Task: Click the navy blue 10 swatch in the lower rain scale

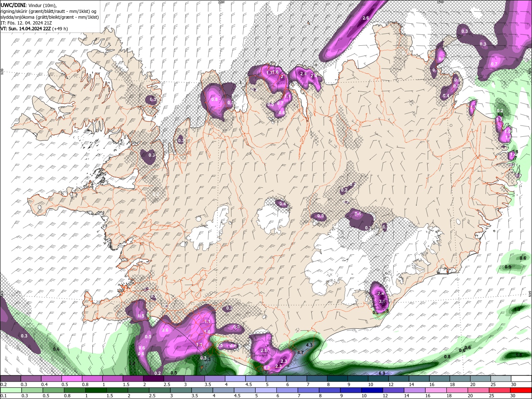Action: 372,390
